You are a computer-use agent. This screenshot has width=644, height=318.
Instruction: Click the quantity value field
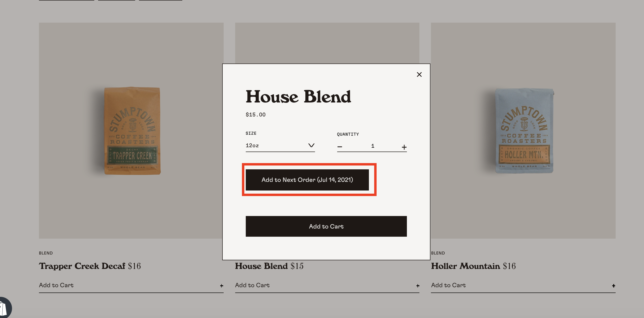coord(373,146)
